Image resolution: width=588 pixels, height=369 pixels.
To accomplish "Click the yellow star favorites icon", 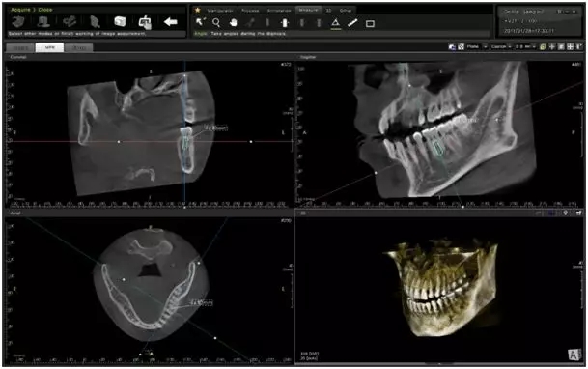I will pyautogui.click(x=198, y=10).
